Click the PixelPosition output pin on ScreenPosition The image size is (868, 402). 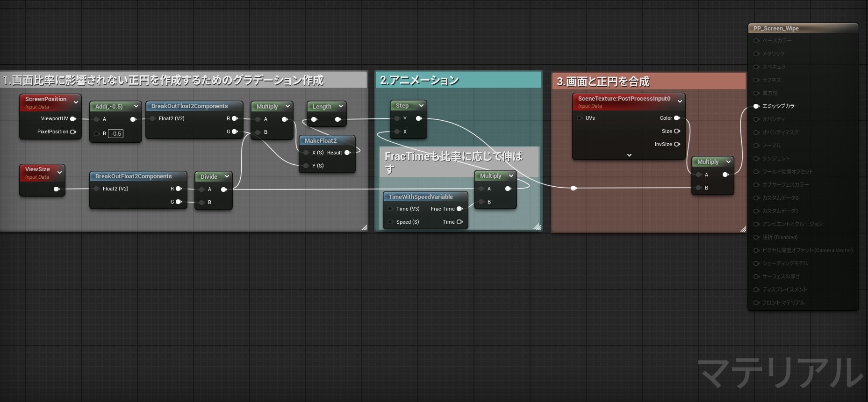pos(73,132)
